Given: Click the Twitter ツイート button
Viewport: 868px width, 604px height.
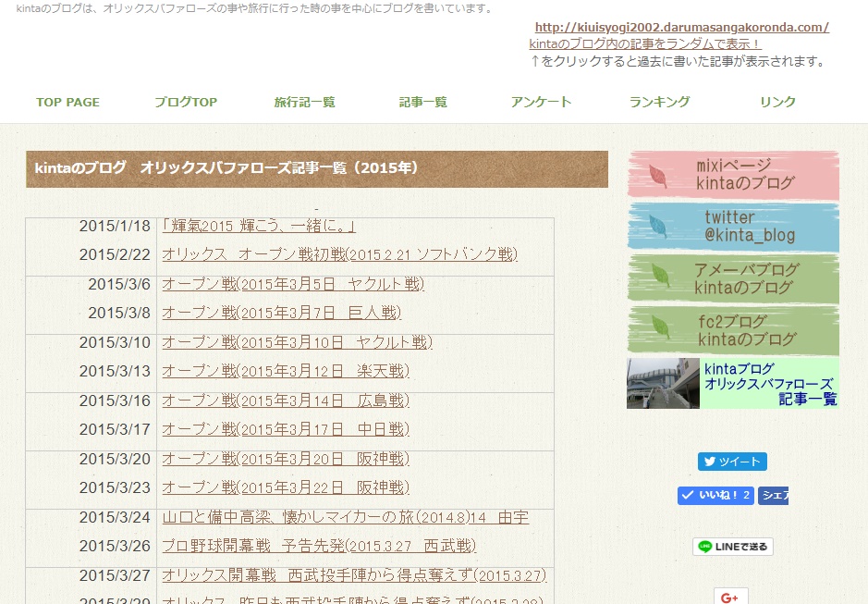Looking at the screenshot, I should (732, 462).
